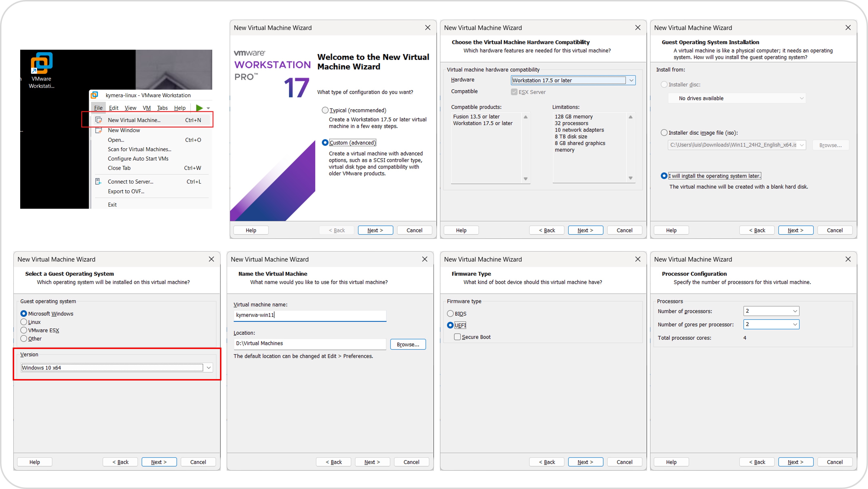Select Fusion 13.5 or later in list

[x=476, y=117]
